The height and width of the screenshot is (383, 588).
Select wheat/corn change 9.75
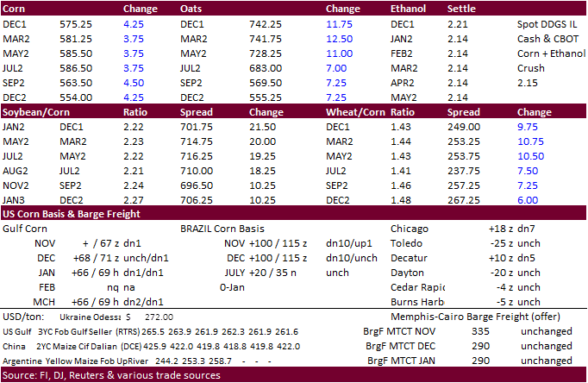point(528,127)
